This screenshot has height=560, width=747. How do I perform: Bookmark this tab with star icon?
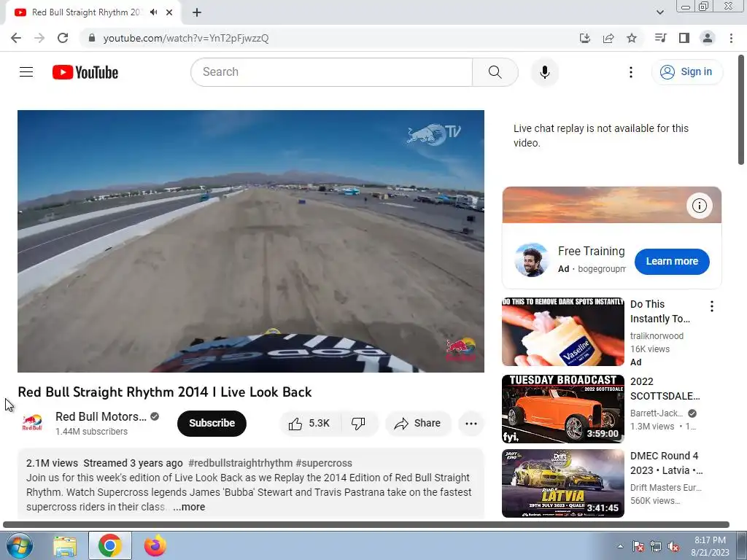(632, 38)
